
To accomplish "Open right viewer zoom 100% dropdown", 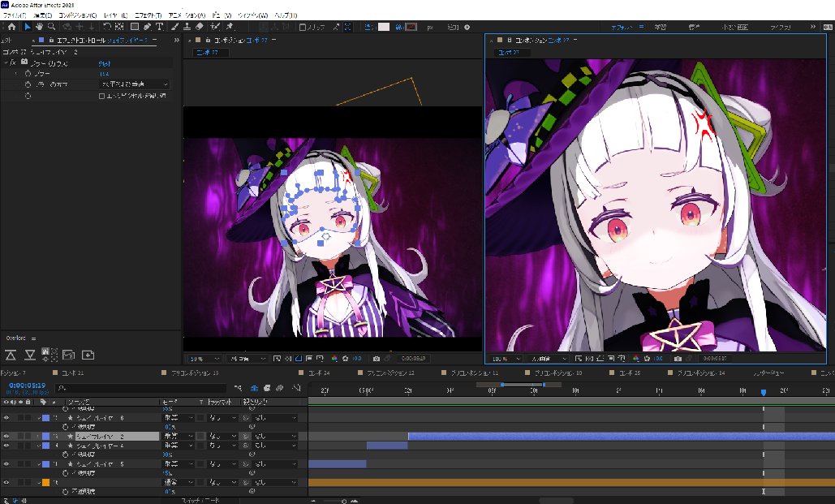I will 506,359.
